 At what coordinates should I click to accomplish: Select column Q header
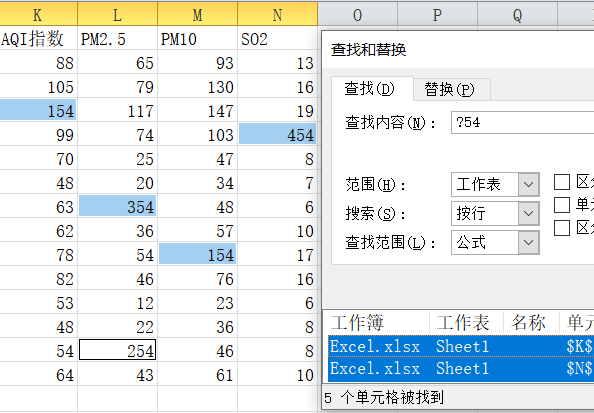pos(517,14)
